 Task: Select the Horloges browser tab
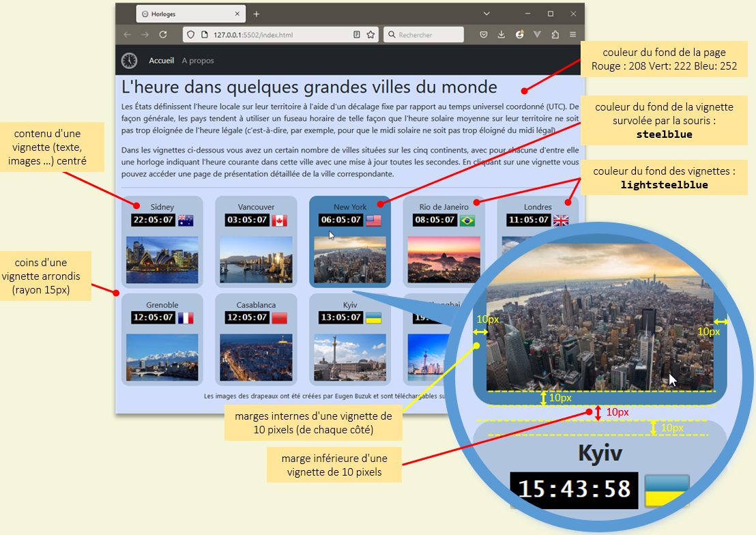pyautogui.click(x=184, y=14)
